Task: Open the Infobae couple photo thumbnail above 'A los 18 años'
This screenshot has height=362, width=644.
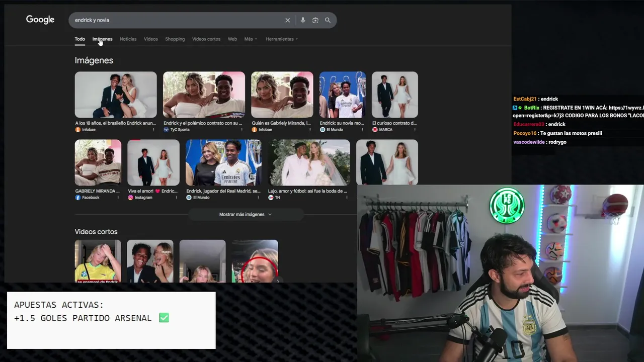Action: [116, 95]
